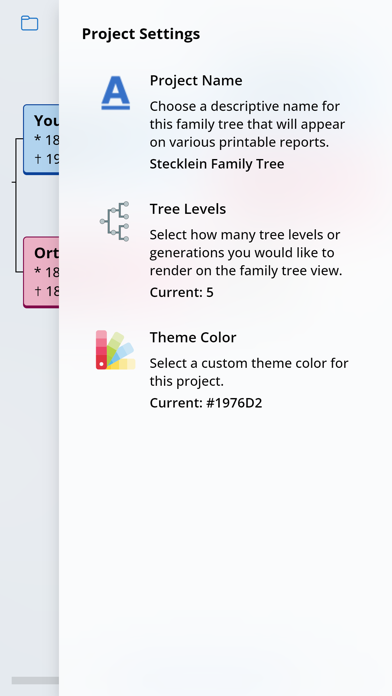Click the death date line on pink card
The image size is (392, 696).
(47, 291)
